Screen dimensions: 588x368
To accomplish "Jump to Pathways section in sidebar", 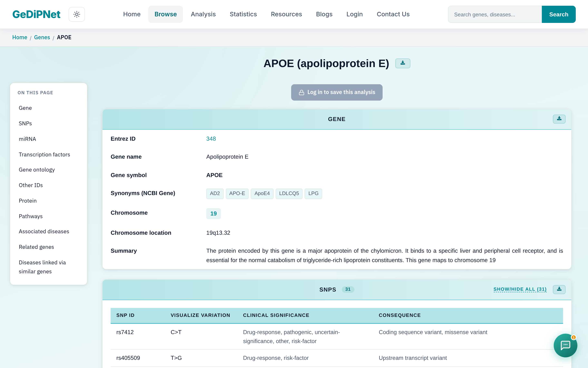I will tap(31, 216).
